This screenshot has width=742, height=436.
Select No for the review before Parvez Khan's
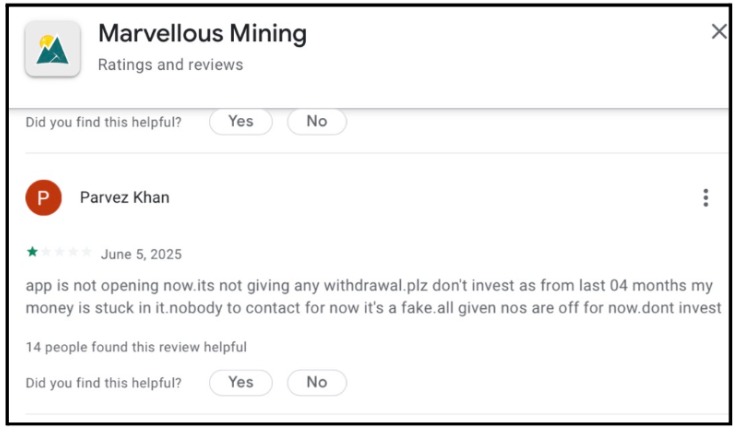pos(316,122)
